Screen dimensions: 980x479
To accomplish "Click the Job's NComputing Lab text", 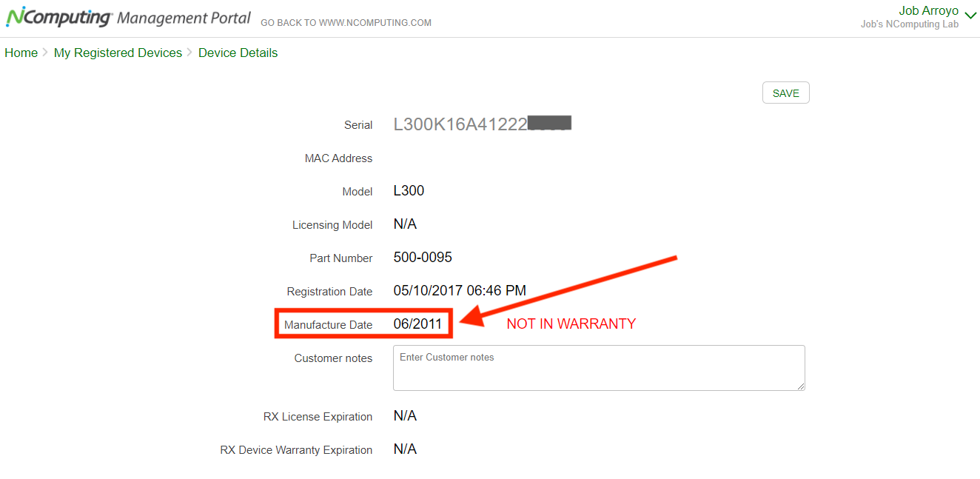I will (909, 24).
